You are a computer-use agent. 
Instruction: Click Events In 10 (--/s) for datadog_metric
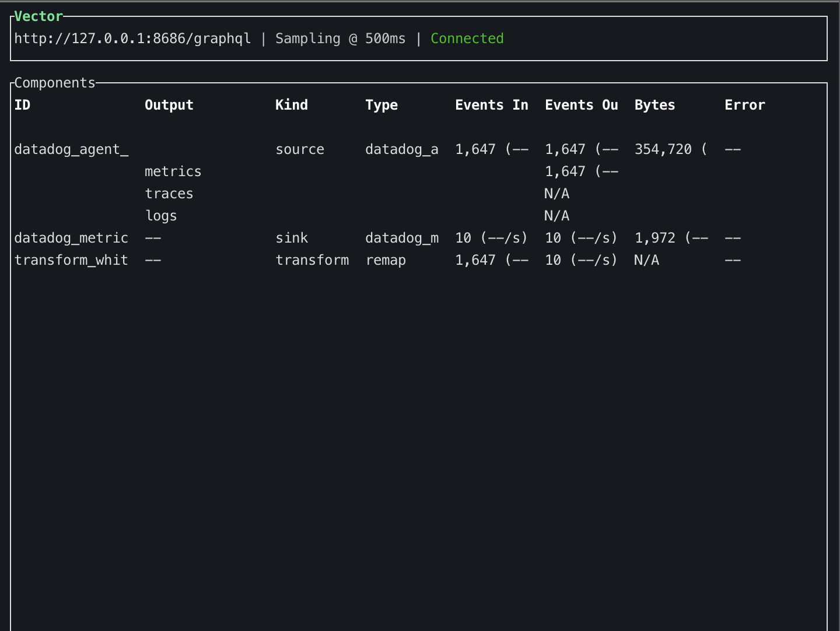coord(492,238)
